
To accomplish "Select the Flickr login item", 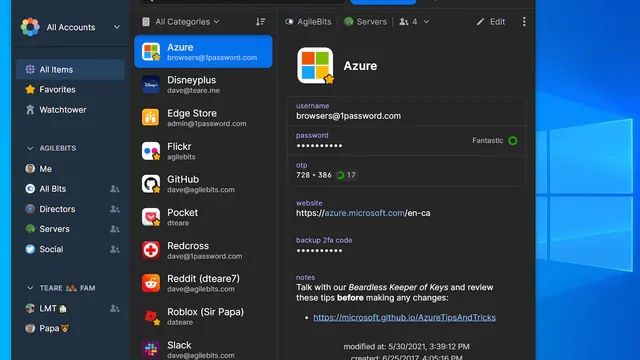I will (x=203, y=151).
